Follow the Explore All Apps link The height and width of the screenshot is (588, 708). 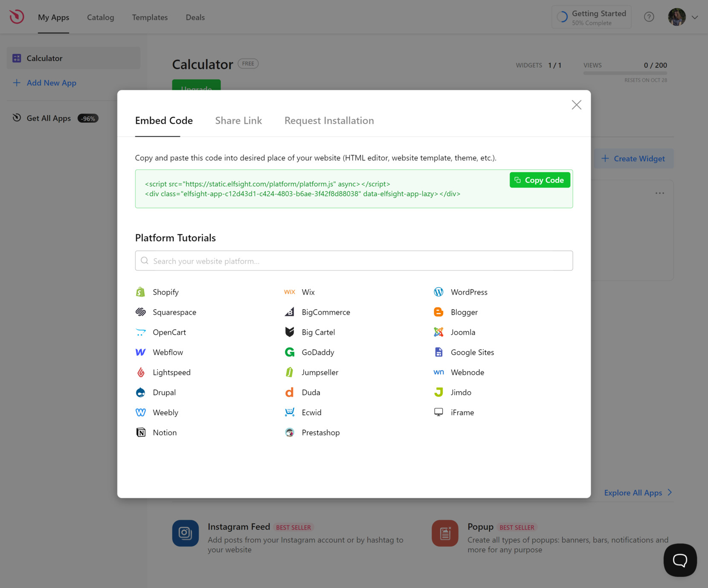click(x=633, y=492)
